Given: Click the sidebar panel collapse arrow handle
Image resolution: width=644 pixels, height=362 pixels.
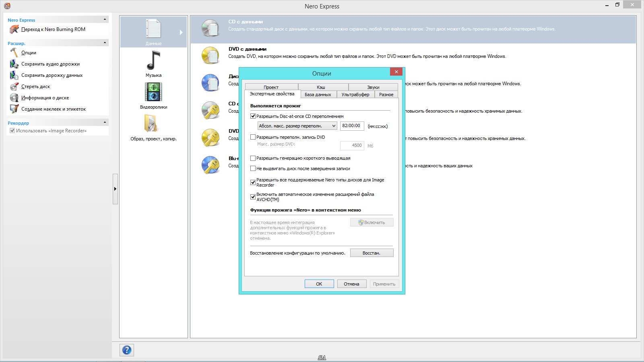Looking at the screenshot, I should coord(115,189).
